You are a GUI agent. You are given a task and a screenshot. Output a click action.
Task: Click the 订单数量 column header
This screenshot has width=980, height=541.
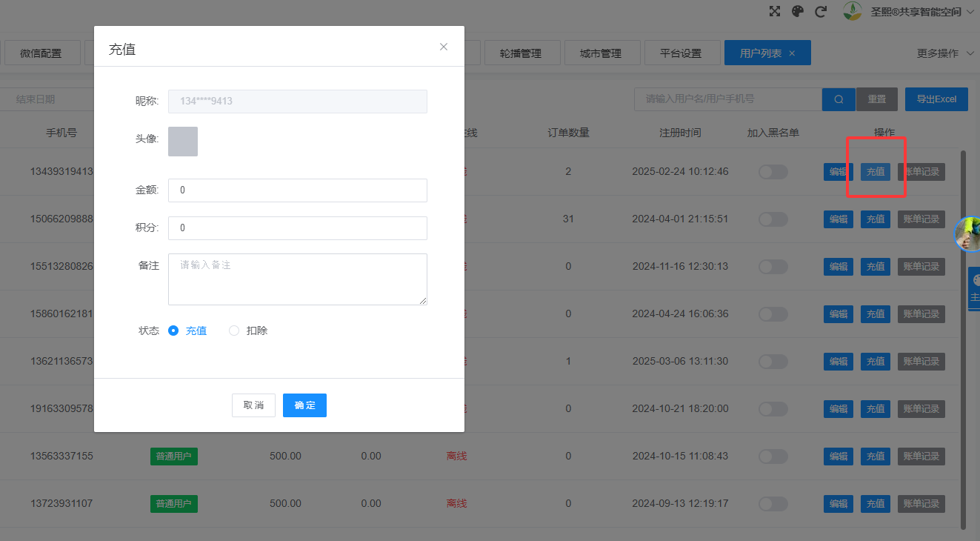569,133
